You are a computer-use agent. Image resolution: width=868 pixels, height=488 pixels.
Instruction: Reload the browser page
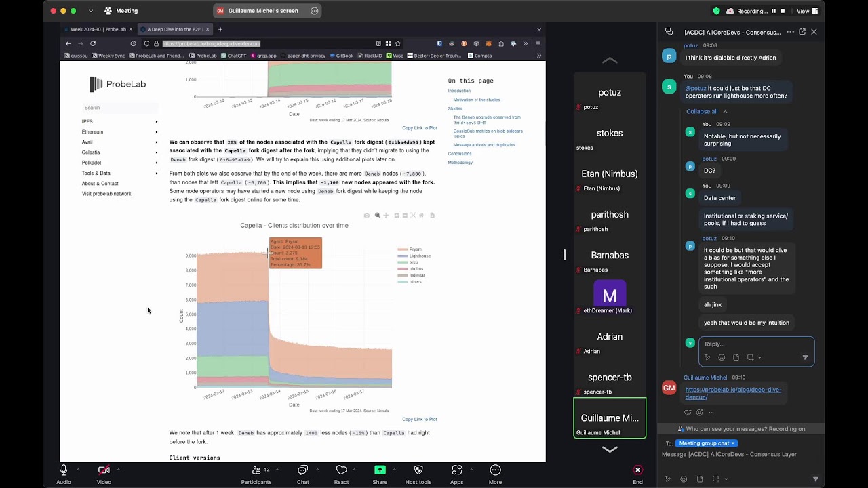pos(93,43)
